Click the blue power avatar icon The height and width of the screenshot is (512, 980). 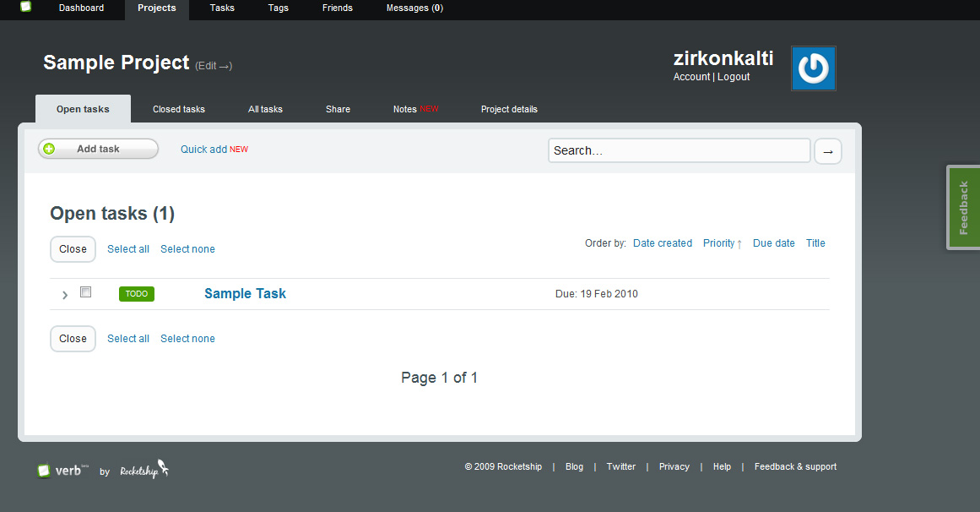click(x=813, y=68)
